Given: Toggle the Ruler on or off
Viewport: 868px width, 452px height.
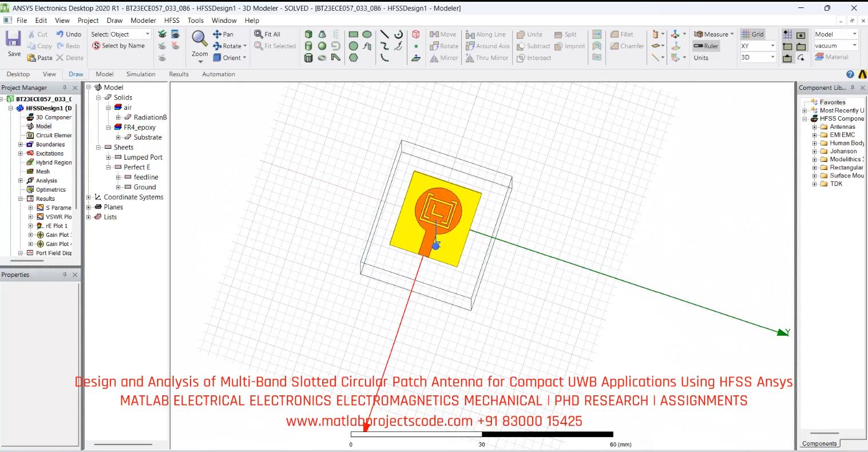Looking at the screenshot, I should (707, 46).
